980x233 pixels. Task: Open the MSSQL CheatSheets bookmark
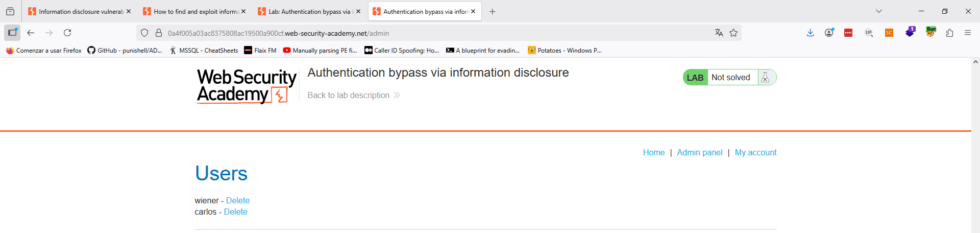(x=204, y=50)
